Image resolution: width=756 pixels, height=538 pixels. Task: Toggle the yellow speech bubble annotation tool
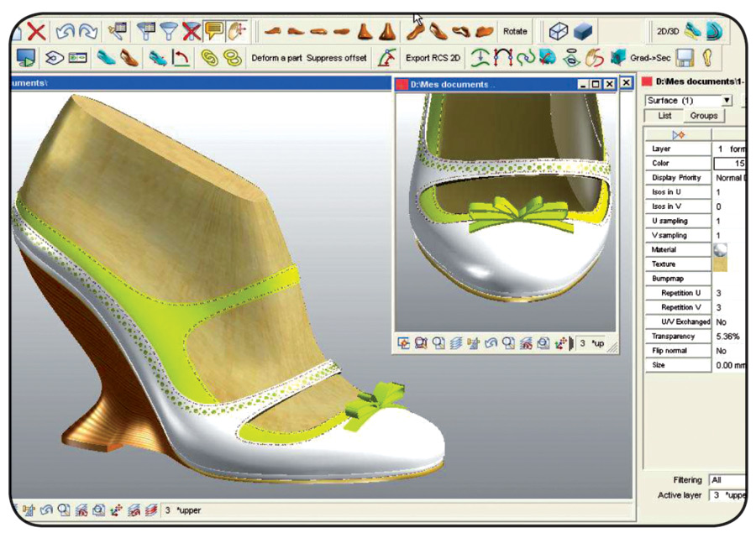215,32
